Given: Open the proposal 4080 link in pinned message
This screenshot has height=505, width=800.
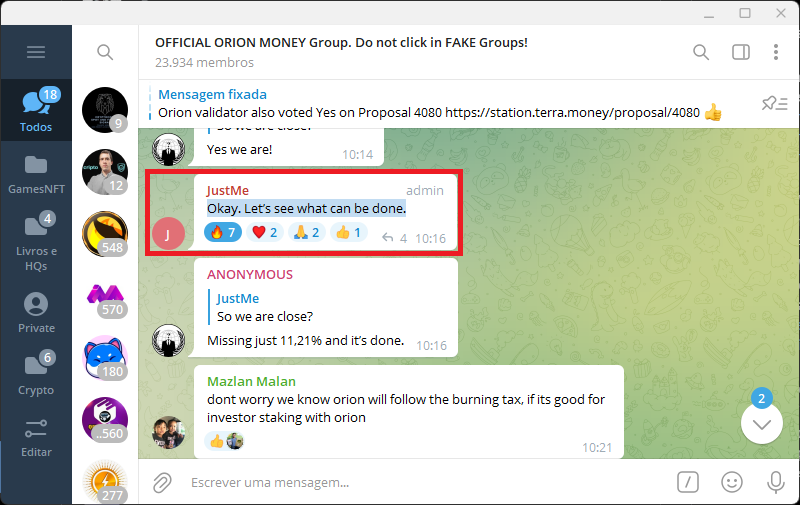Looking at the screenshot, I should 572,113.
